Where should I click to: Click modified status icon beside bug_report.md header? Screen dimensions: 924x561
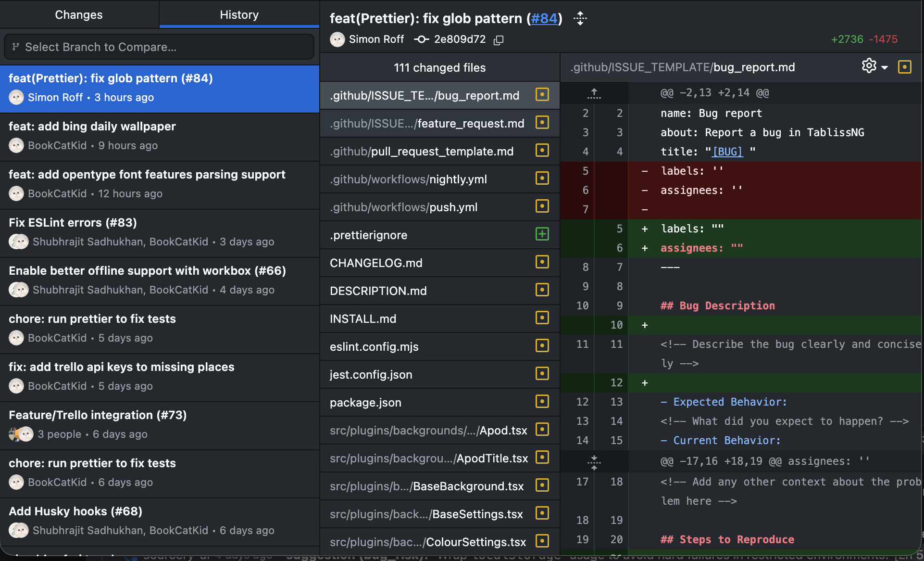pyautogui.click(x=904, y=67)
